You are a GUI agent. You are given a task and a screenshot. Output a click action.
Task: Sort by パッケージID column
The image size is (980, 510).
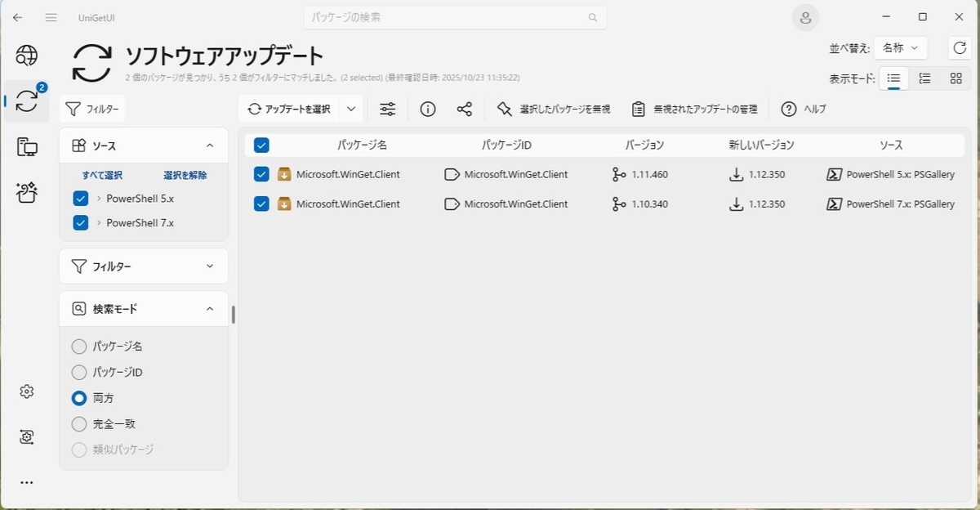[506, 145]
